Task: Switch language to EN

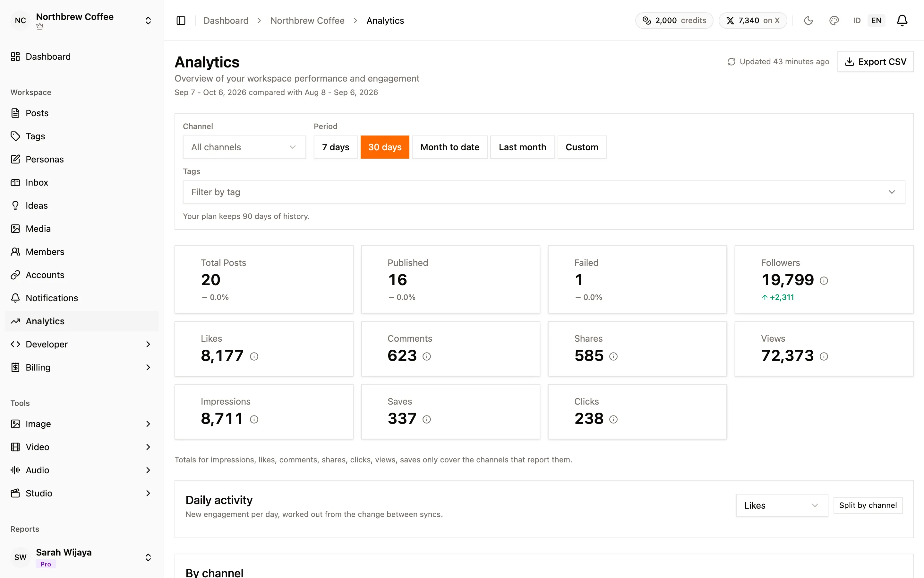Action: coord(876,21)
